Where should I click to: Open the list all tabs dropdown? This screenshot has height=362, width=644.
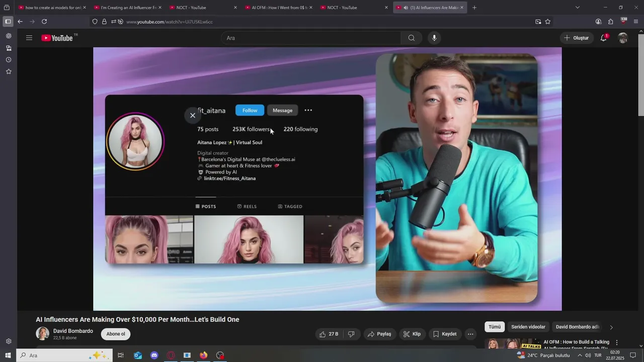click(x=577, y=8)
